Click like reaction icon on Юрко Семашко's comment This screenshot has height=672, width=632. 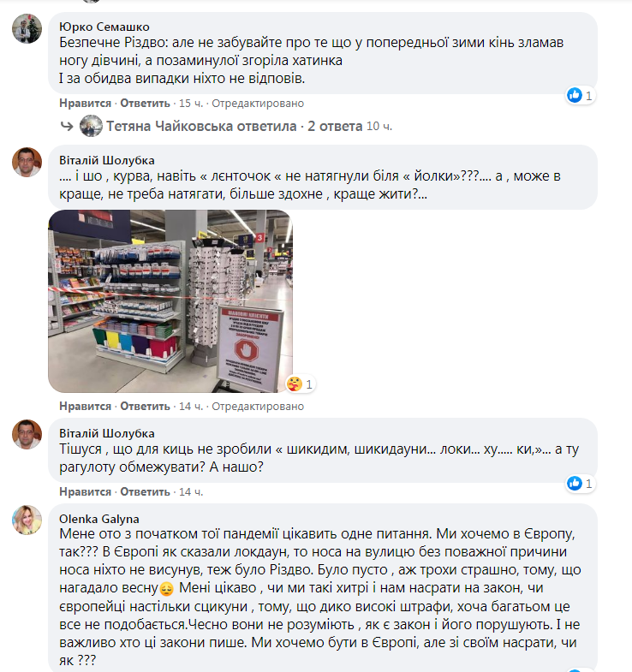pos(575,95)
